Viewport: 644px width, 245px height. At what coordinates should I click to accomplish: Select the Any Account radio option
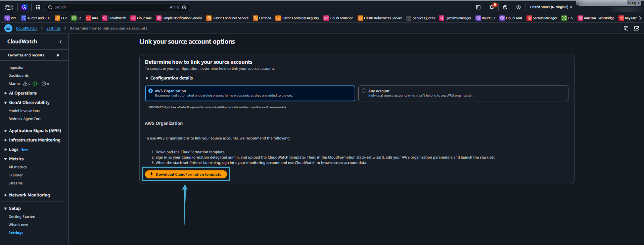pyautogui.click(x=364, y=91)
